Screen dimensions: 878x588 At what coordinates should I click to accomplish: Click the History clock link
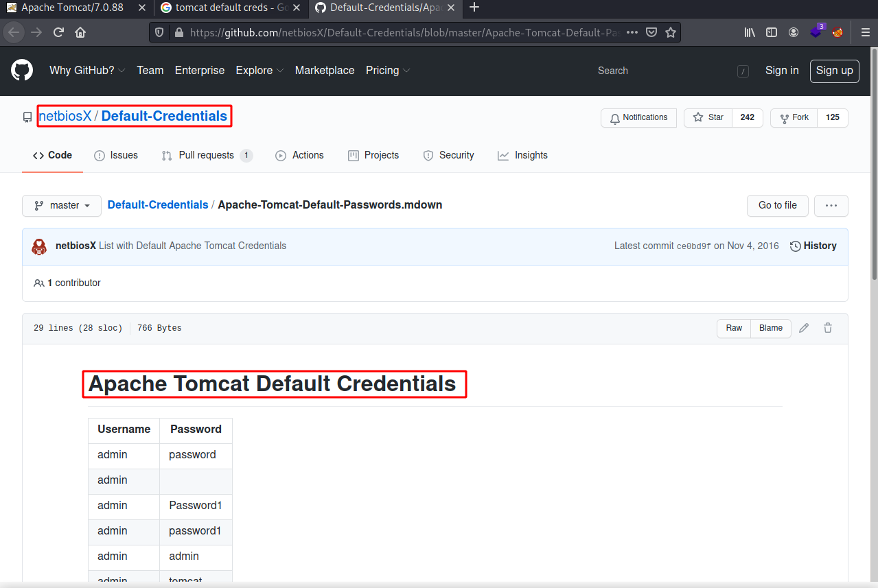click(813, 246)
